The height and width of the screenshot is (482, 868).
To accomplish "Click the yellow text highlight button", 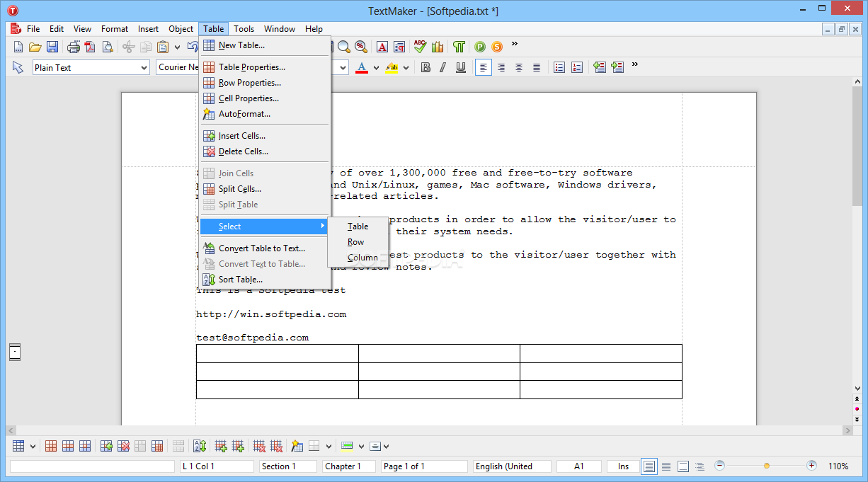I will click(x=392, y=67).
